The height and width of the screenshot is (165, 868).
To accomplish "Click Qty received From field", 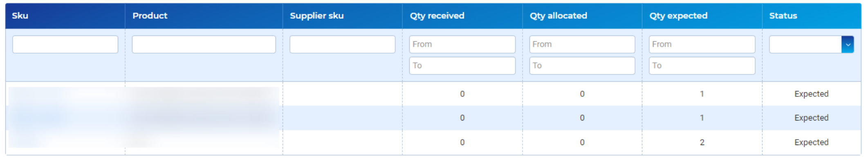I will click(x=462, y=45).
